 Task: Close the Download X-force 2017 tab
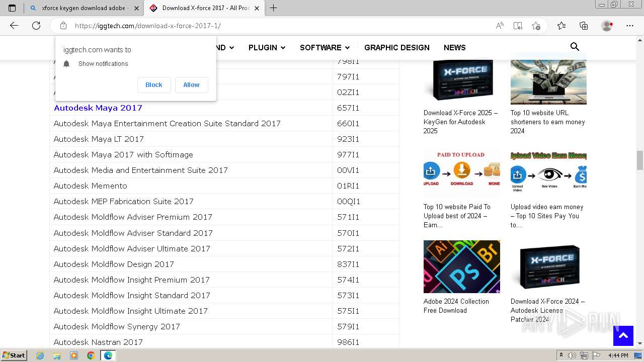click(x=257, y=8)
